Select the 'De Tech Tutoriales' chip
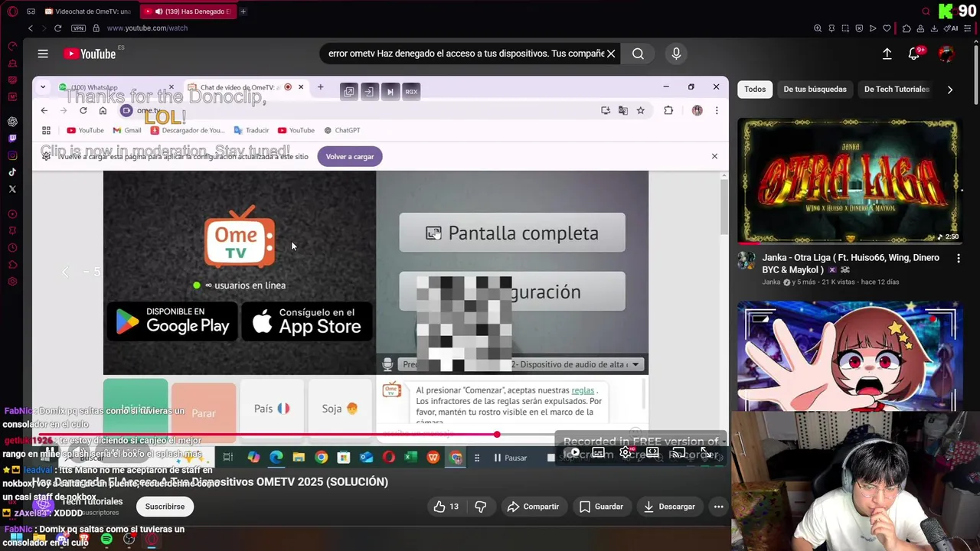This screenshot has width=980, height=551. (x=896, y=89)
